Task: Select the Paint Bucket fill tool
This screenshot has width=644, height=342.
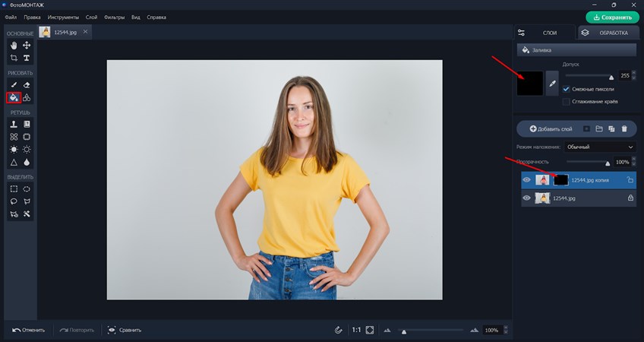Action: (x=14, y=97)
